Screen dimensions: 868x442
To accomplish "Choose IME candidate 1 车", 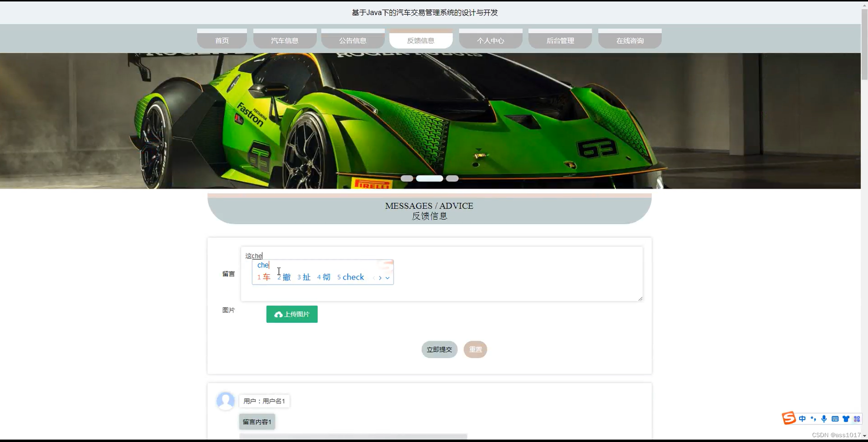I will (x=264, y=277).
